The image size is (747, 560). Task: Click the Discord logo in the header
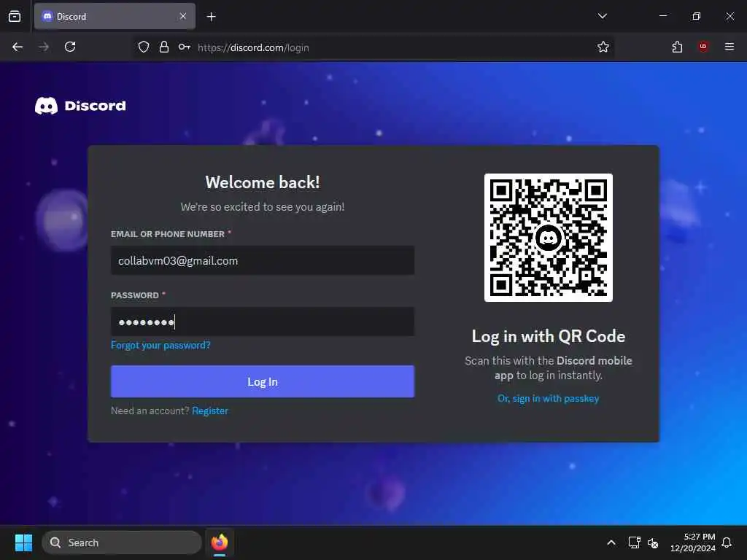click(80, 106)
